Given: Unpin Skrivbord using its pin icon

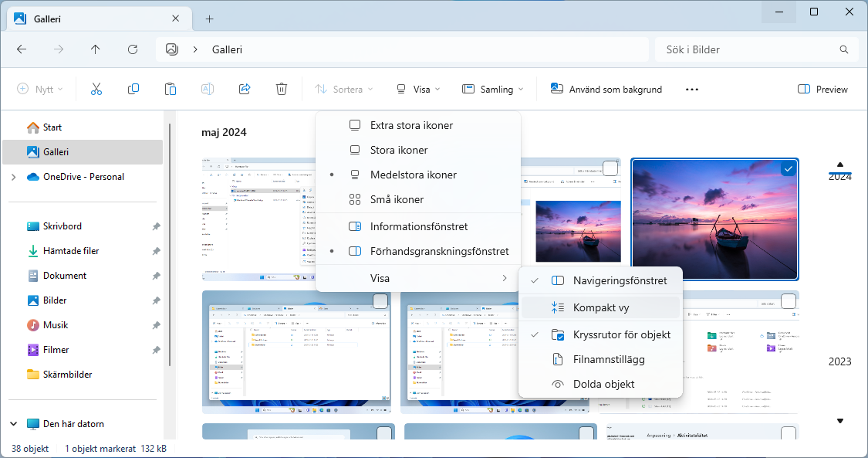Looking at the screenshot, I should point(156,226).
